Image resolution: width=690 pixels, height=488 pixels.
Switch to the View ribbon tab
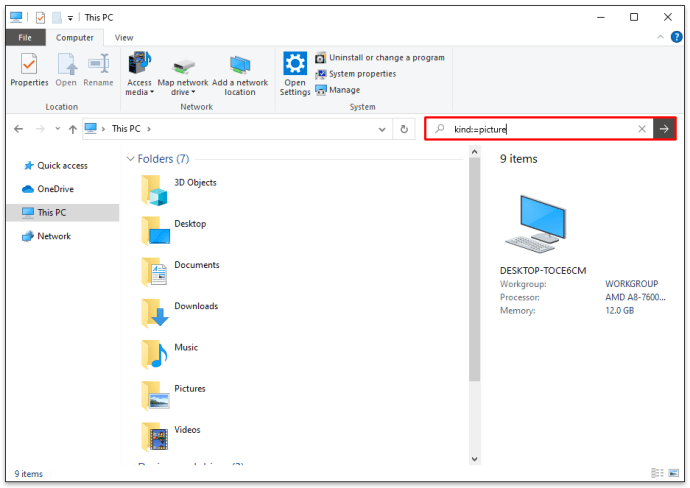124,38
